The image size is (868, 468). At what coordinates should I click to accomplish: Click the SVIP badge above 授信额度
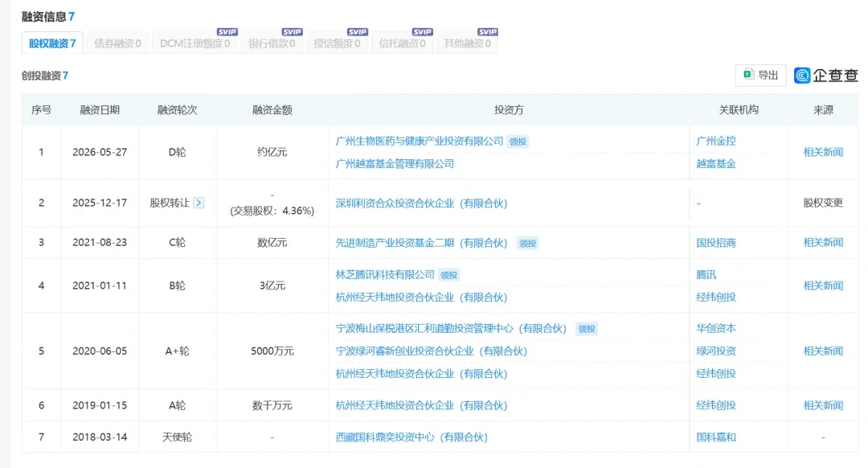(358, 31)
